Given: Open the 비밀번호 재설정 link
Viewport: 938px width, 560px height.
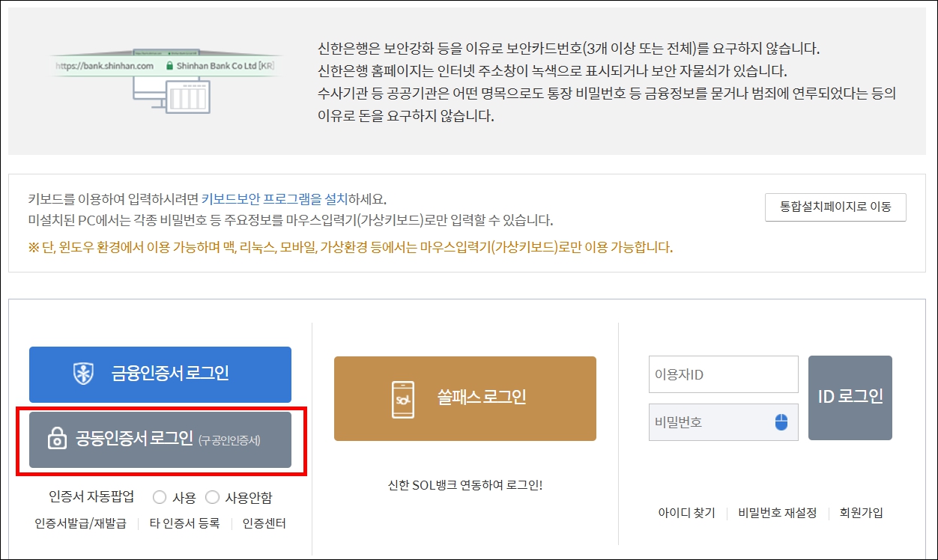Looking at the screenshot, I should pyautogui.click(x=777, y=513).
